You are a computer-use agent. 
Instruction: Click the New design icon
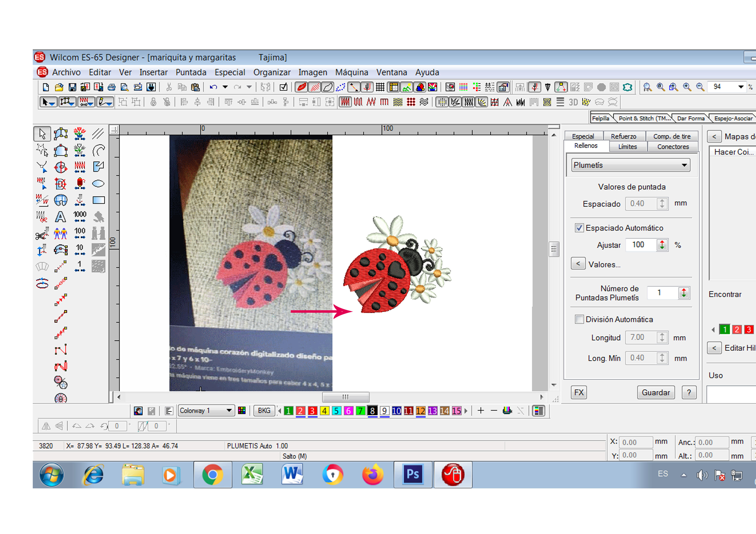coord(46,87)
